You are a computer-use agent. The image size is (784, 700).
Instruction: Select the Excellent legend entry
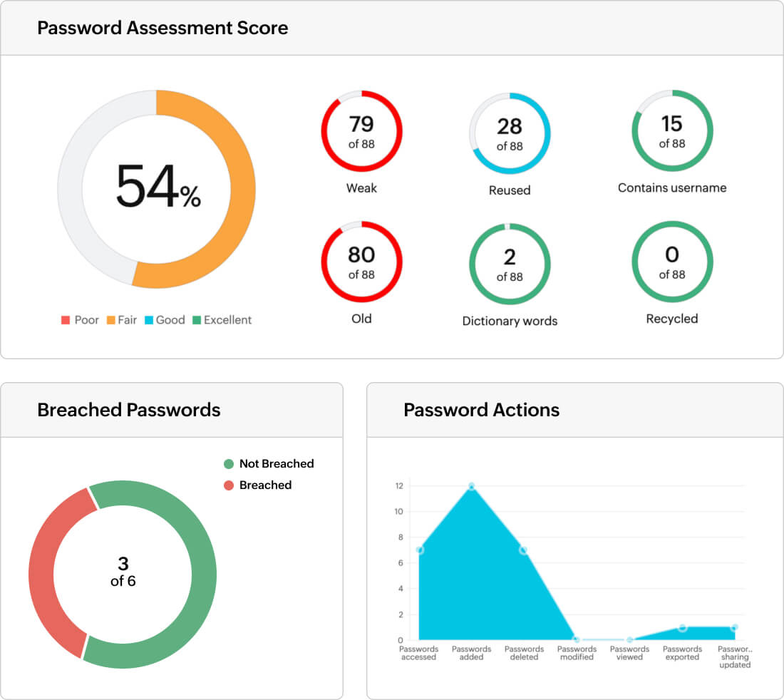(x=222, y=320)
